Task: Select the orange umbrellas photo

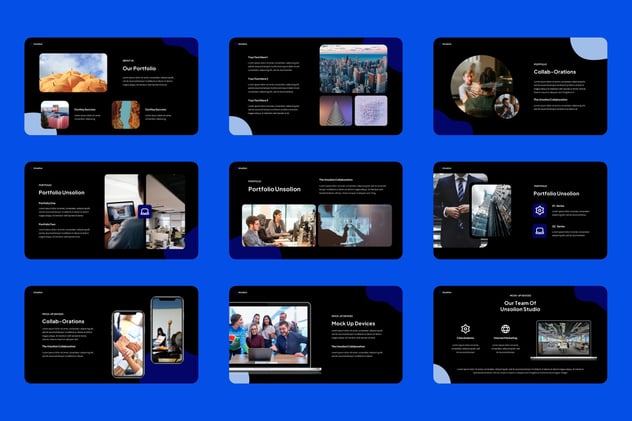Action: pos(73,73)
